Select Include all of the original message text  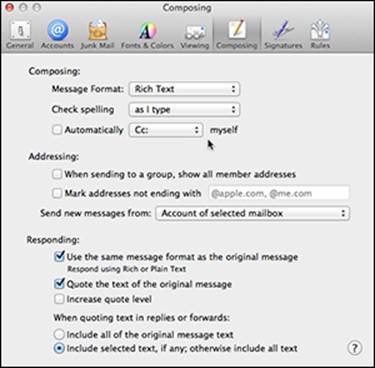(59, 334)
